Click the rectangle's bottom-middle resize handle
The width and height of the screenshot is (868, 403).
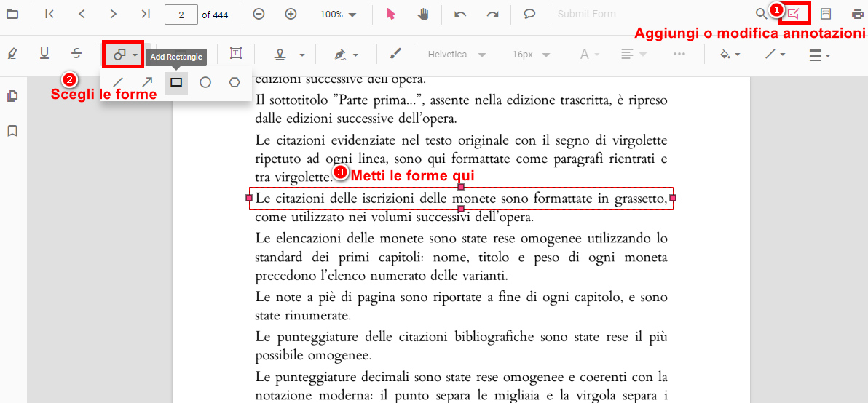click(x=460, y=208)
